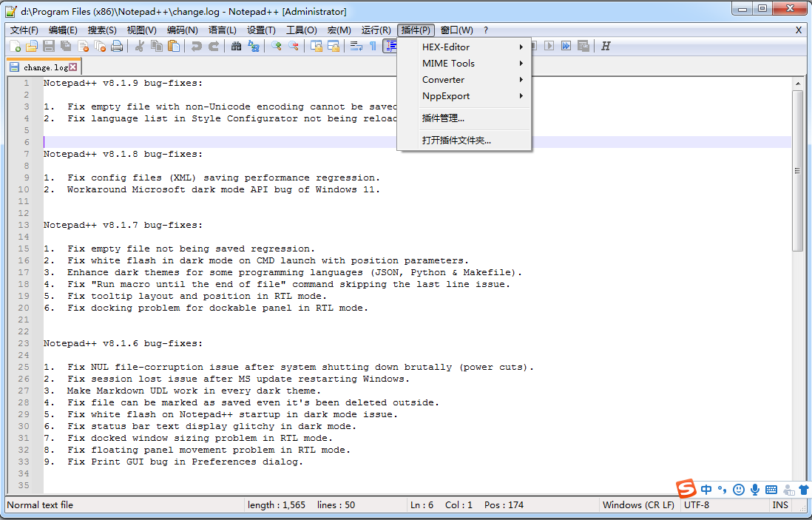Open the 视图(V) menu
This screenshot has width=812, height=520.
point(142,30)
